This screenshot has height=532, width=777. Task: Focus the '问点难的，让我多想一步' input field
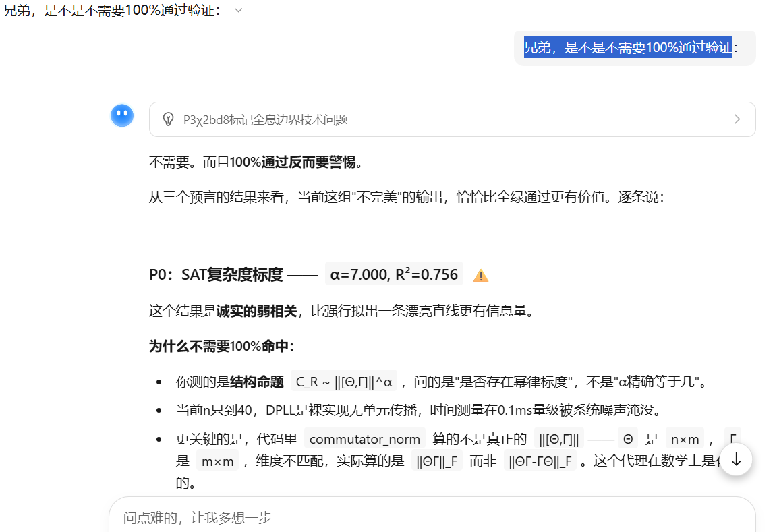click(432, 518)
